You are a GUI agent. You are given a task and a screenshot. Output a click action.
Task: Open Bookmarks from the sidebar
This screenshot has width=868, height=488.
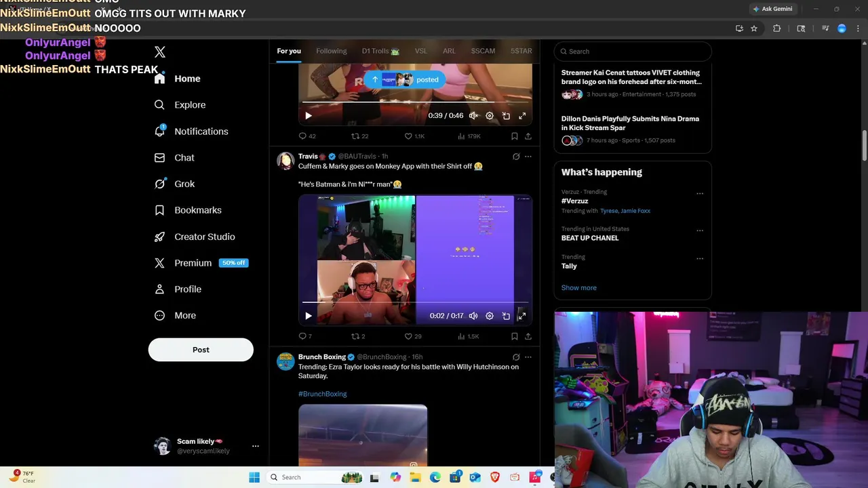pyautogui.click(x=188, y=210)
